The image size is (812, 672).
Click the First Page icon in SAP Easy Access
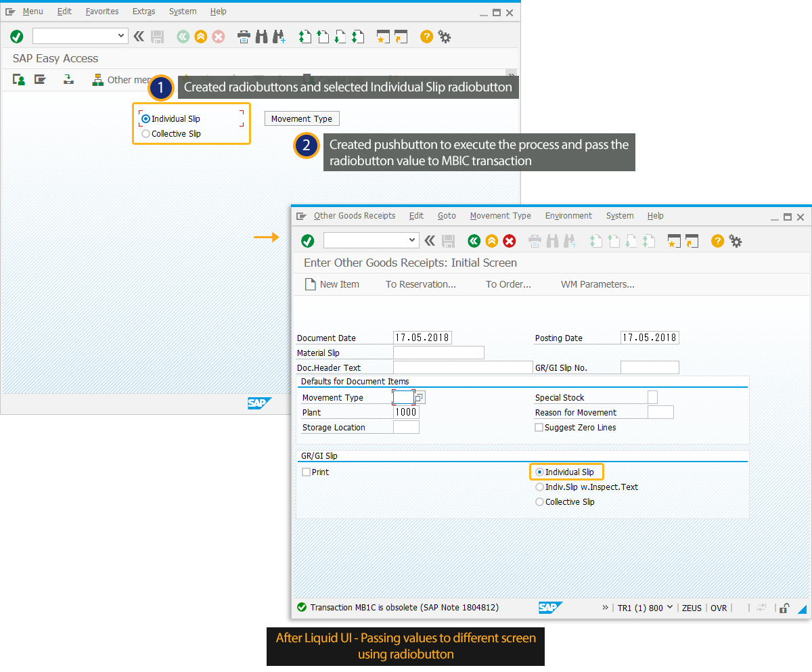pos(305,37)
